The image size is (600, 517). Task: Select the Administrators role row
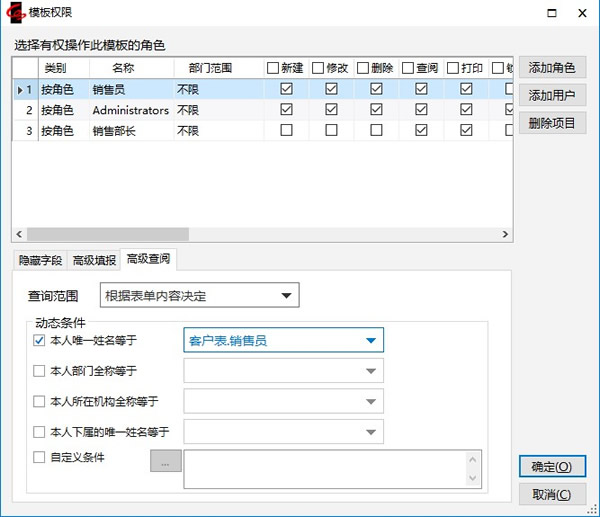[x=130, y=110]
